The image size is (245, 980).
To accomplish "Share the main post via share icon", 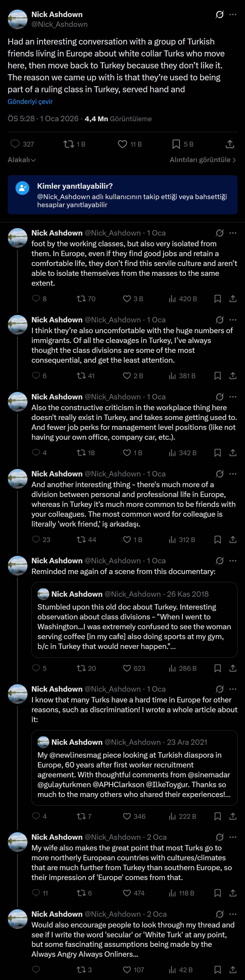I will point(229,144).
